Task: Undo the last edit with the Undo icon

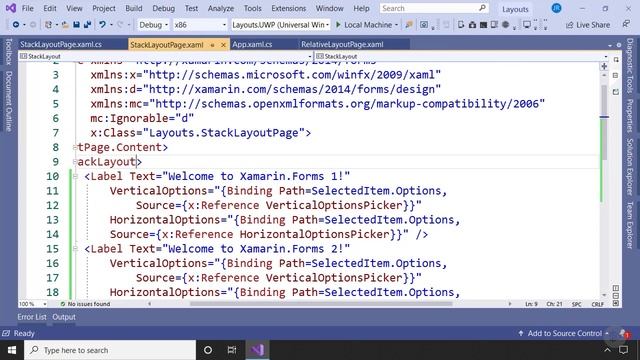Action: pos(102,25)
